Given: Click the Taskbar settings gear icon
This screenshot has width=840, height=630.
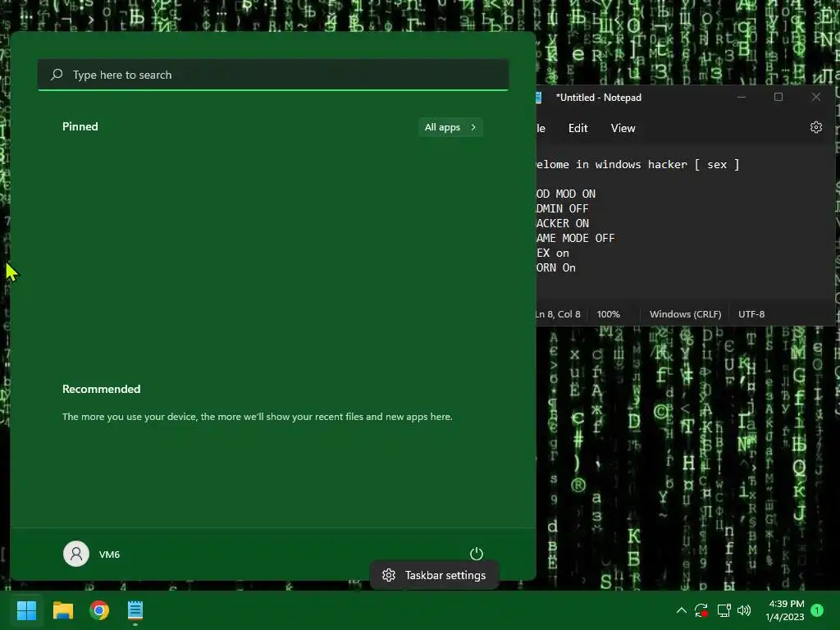Looking at the screenshot, I should pyautogui.click(x=389, y=575).
